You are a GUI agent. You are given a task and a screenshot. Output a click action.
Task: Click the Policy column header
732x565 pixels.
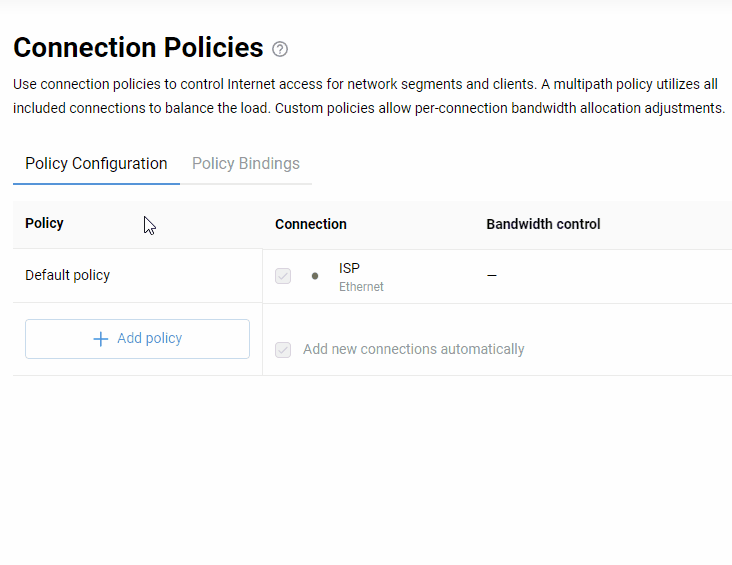pos(44,223)
